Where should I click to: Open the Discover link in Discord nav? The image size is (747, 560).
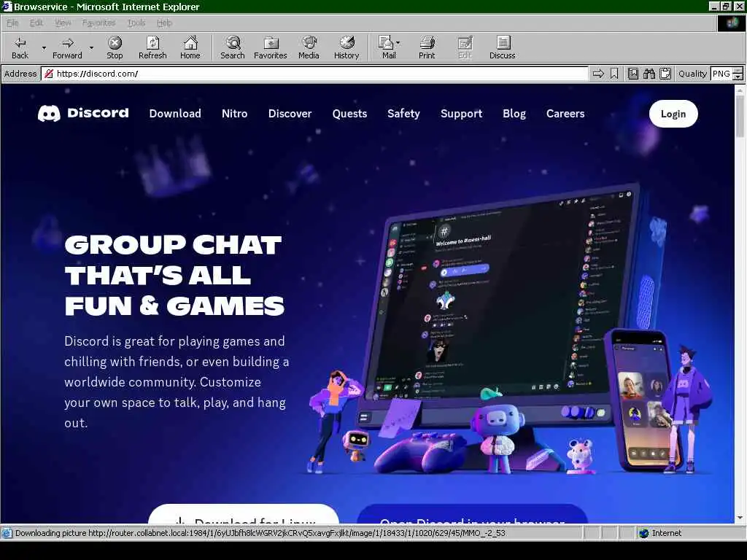tap(290, 113)
